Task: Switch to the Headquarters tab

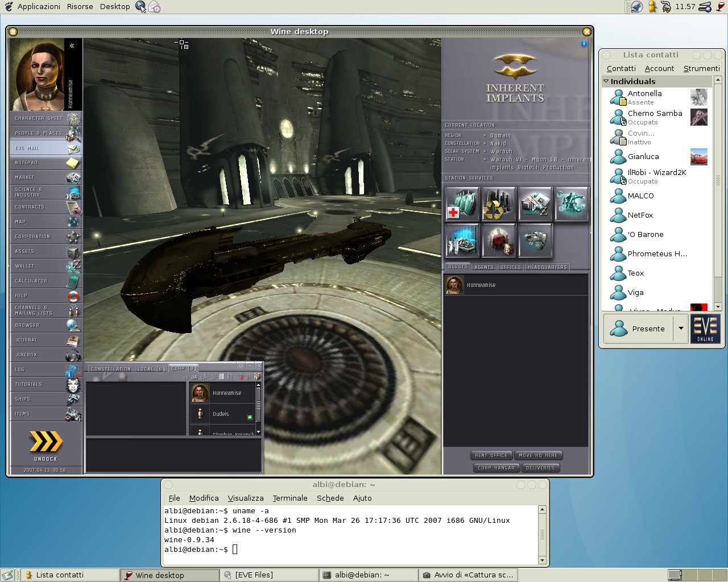Action: (x=547, y=267)
